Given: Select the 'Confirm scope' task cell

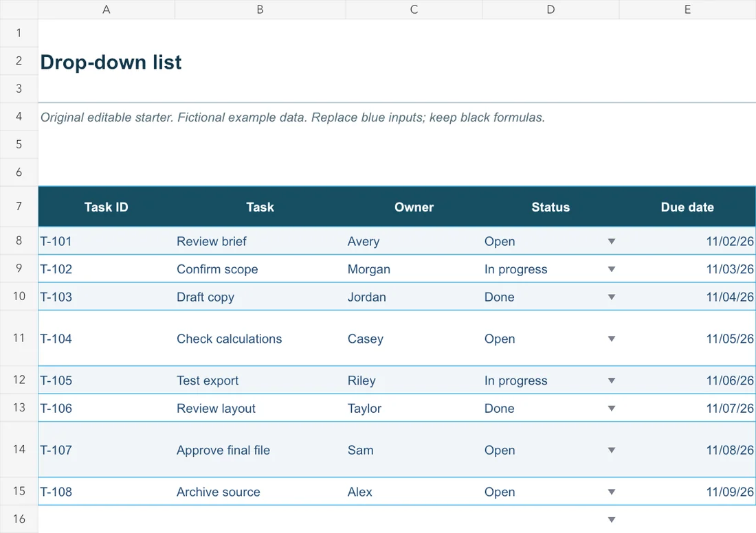Looking at the screenshot, I should tap(260, 269).
